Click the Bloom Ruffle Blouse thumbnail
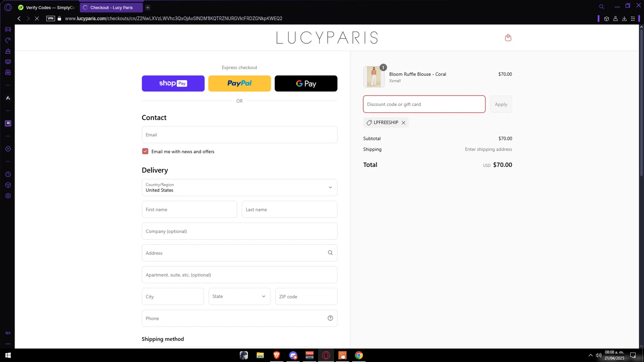The width and height of the screenshot is (644, 362). (374, 77)
